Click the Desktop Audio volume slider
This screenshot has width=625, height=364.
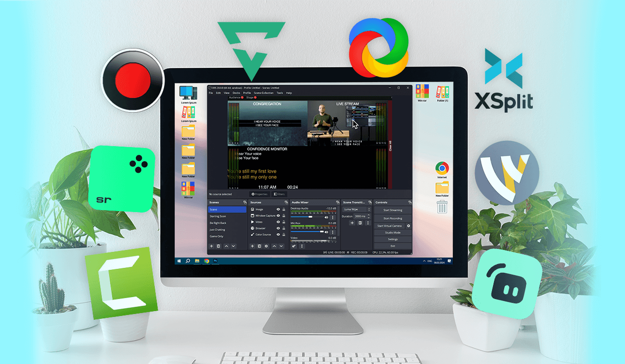click(307, 217)
